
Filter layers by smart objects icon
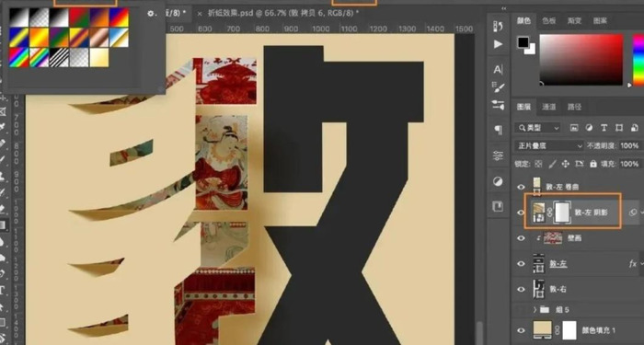coord(634,128)
